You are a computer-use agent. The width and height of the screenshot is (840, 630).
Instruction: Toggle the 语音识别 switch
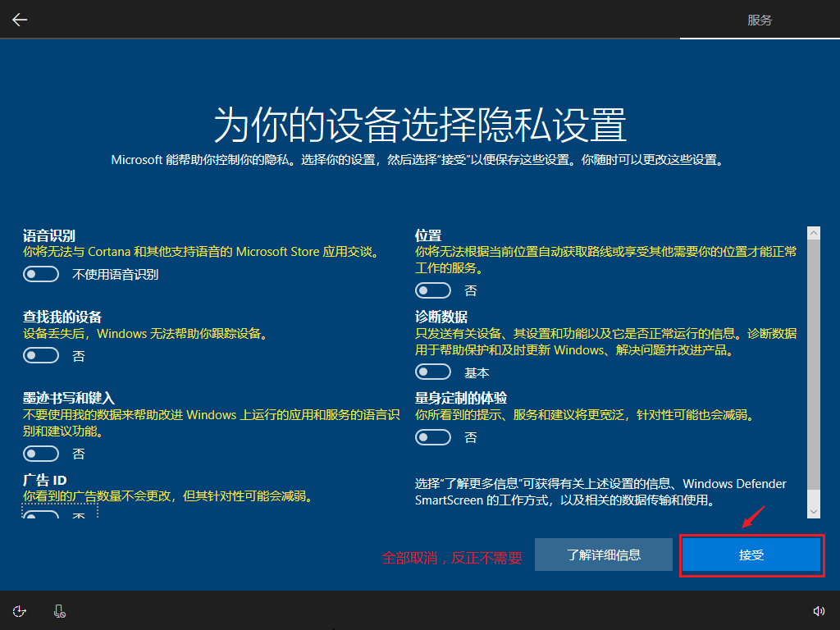click(41, 274)
